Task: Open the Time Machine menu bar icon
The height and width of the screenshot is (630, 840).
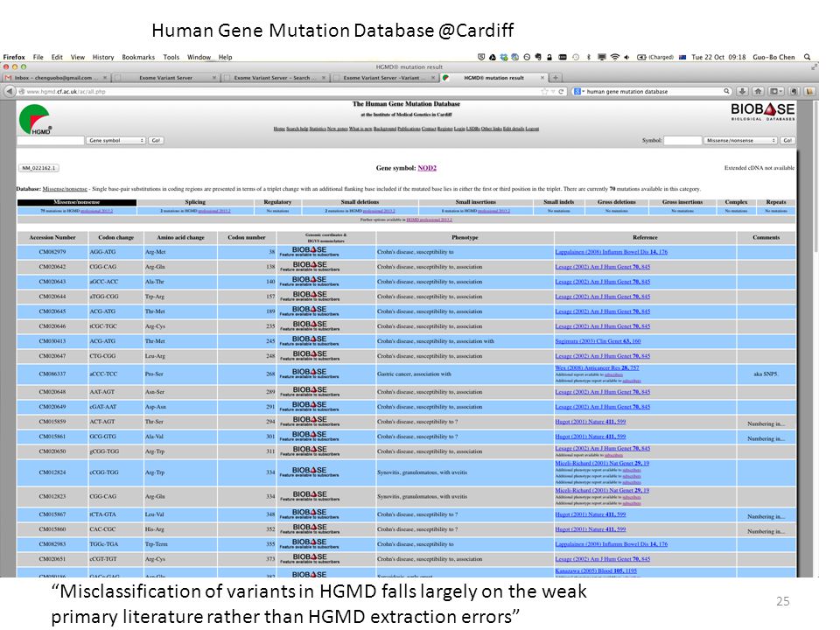Action: tap(576, 57)
